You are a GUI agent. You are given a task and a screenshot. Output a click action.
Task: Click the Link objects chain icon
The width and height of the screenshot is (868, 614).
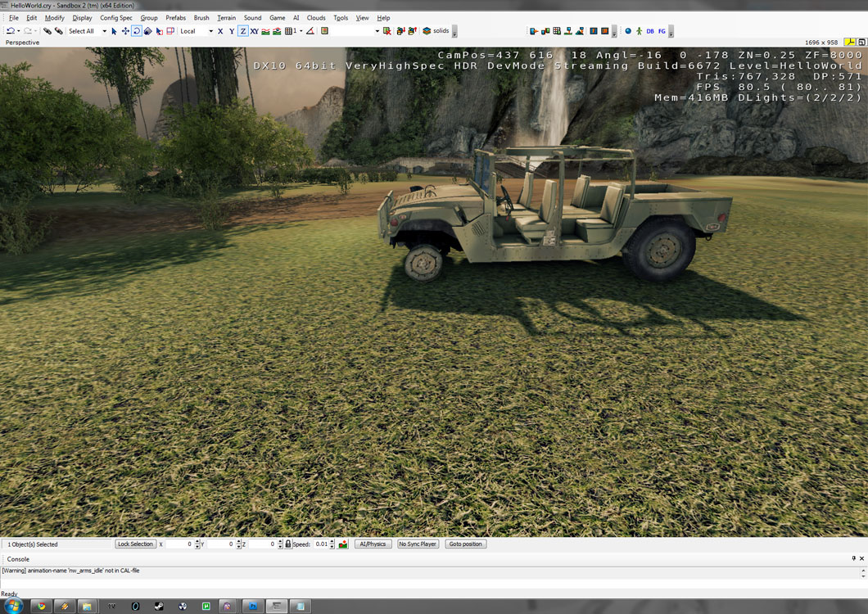pyautogui.click(x=47, y=31)
